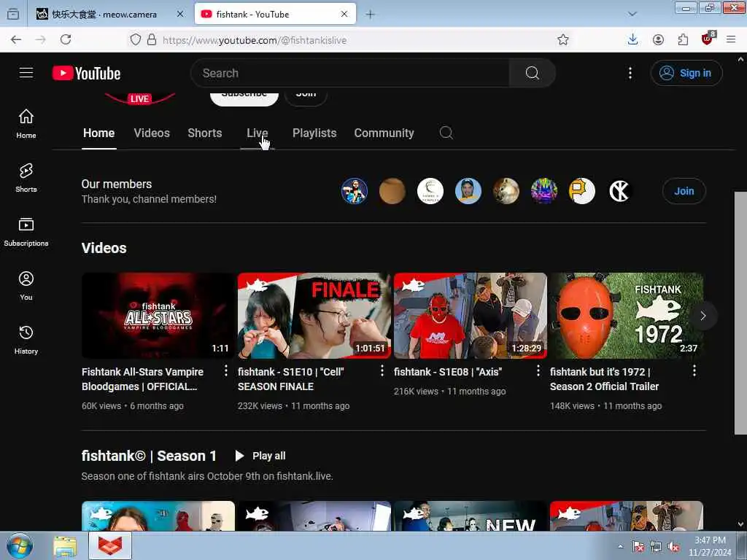This screenshot has width=747, height=560.
Task: Show hidden system tray icons
Action: pos(620,546)
